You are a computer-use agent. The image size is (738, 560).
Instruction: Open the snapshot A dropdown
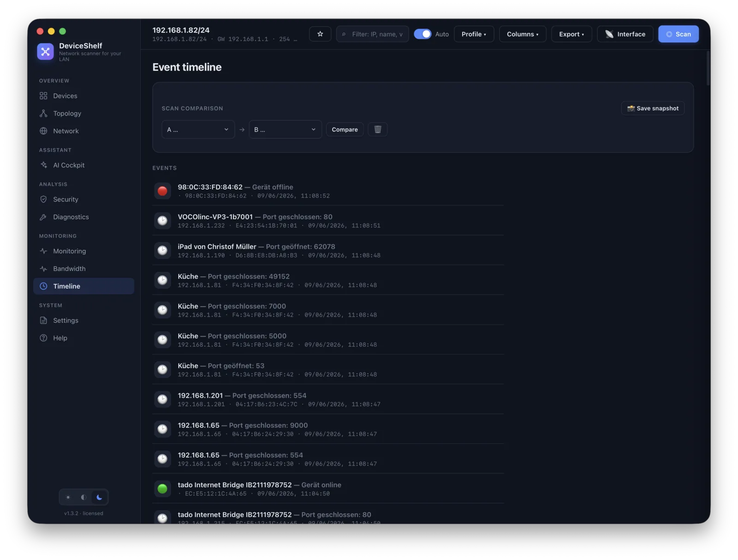pyautogui.click(x=198, y=130)
